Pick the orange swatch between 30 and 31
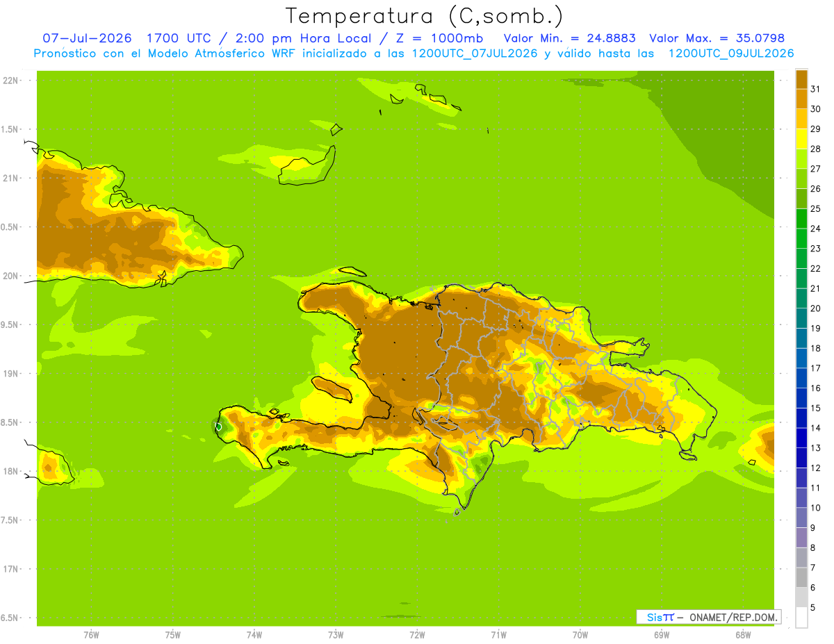This screenshot has height=644, width=834. 801,99
